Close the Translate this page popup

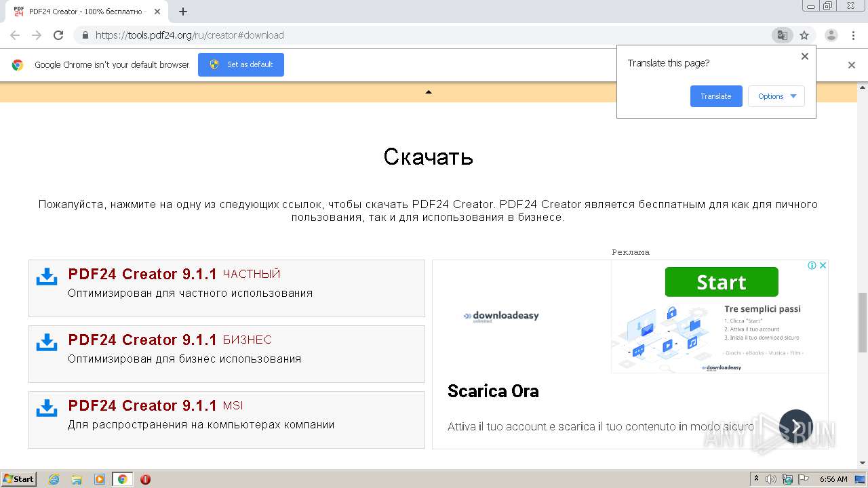click(x=805, y=56)
